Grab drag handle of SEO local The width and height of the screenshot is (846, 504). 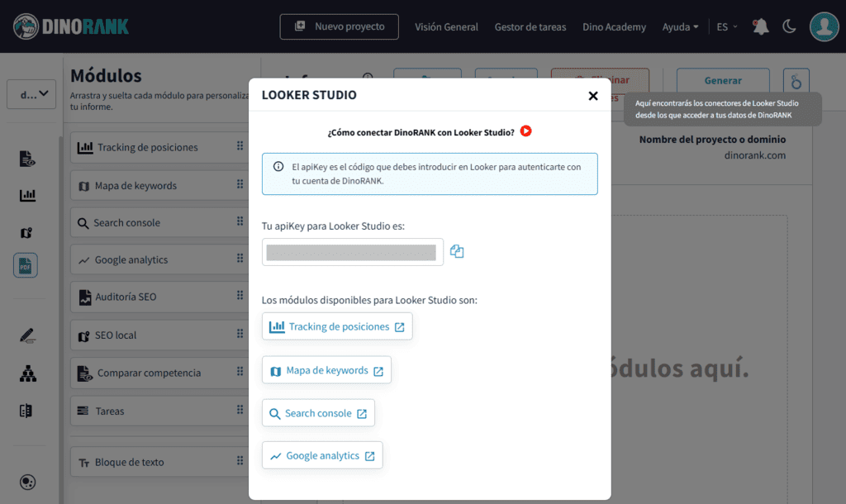coord(240,334)
